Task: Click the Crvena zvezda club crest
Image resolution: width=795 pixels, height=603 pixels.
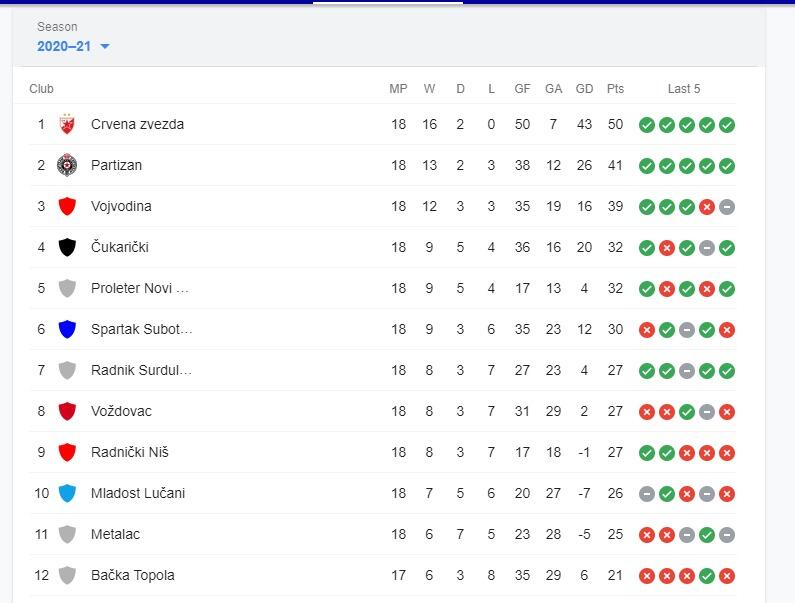Action: coord(67,124)
